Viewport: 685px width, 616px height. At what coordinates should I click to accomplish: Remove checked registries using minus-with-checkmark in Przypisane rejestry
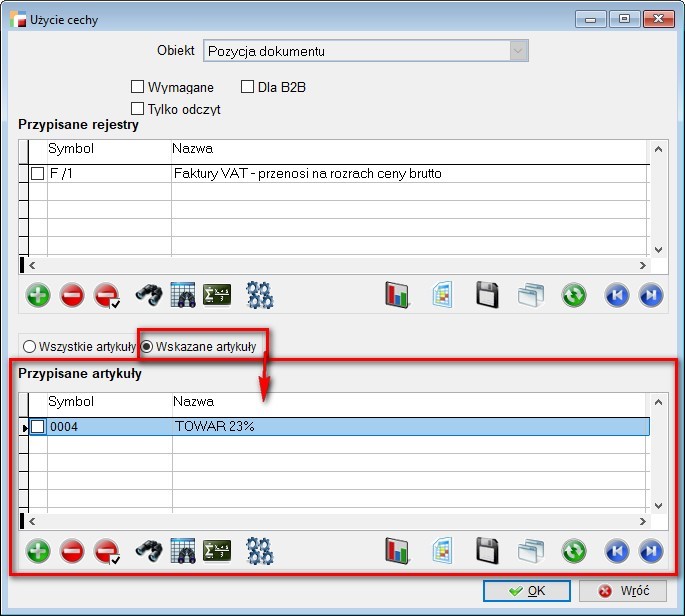107,295
